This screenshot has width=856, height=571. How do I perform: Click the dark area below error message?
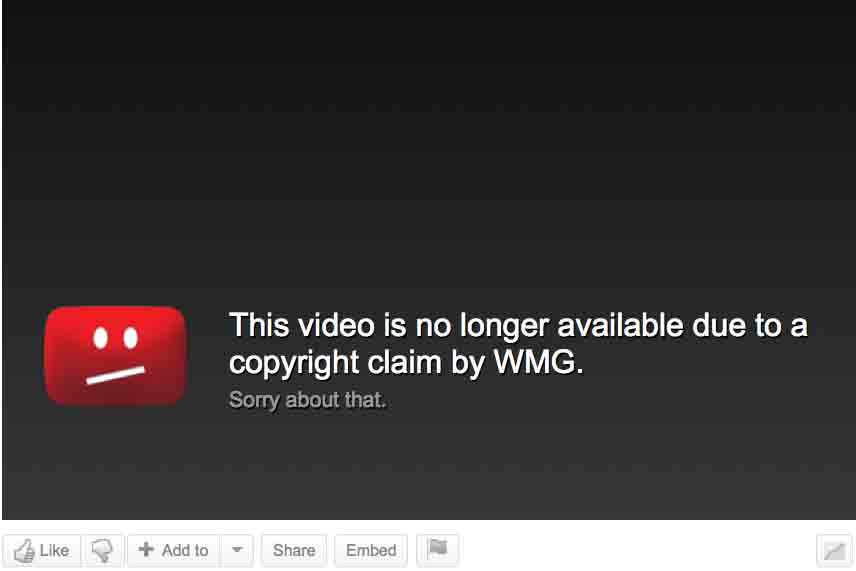coord(428,469)
